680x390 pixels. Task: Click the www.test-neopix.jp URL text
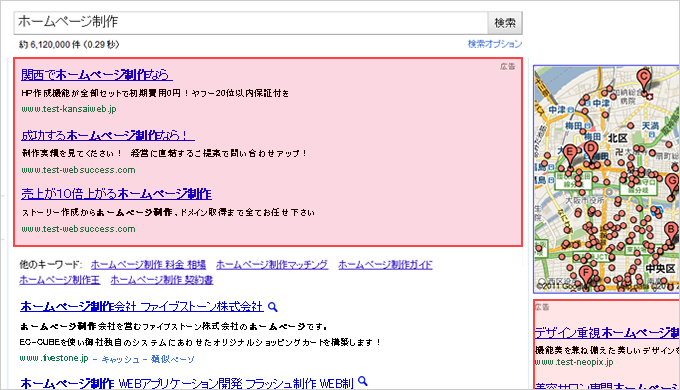coord(574,362)
